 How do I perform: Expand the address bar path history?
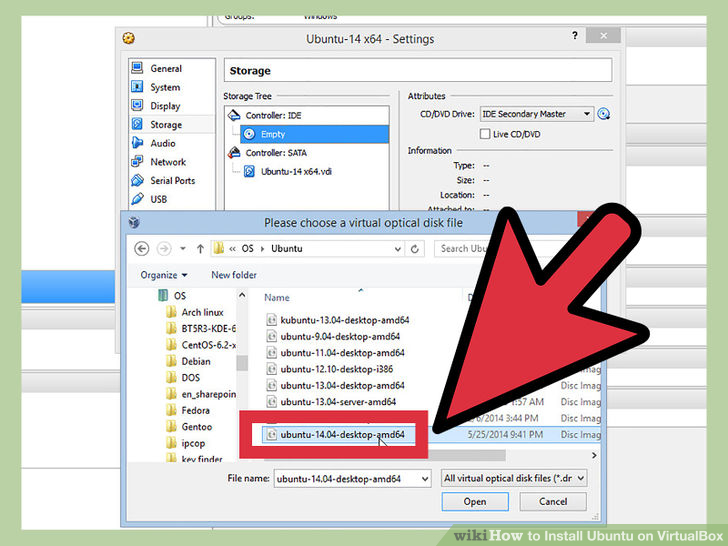[x=397, y=249]
